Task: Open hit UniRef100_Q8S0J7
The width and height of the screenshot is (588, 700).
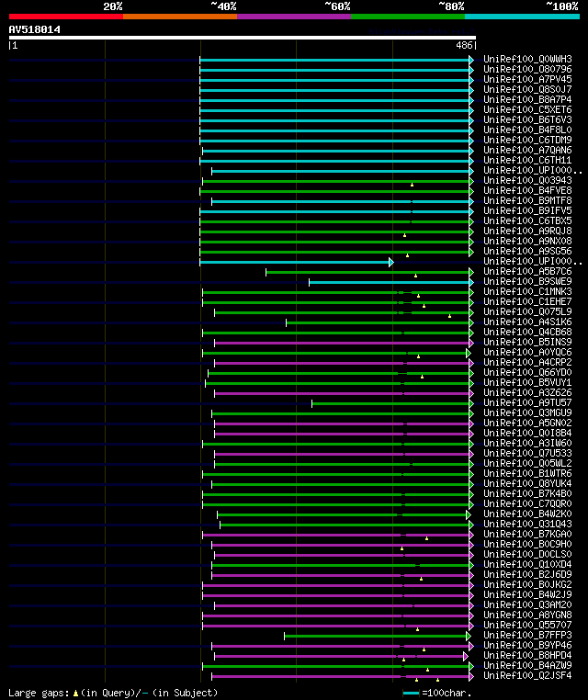Action: [527, 90]
